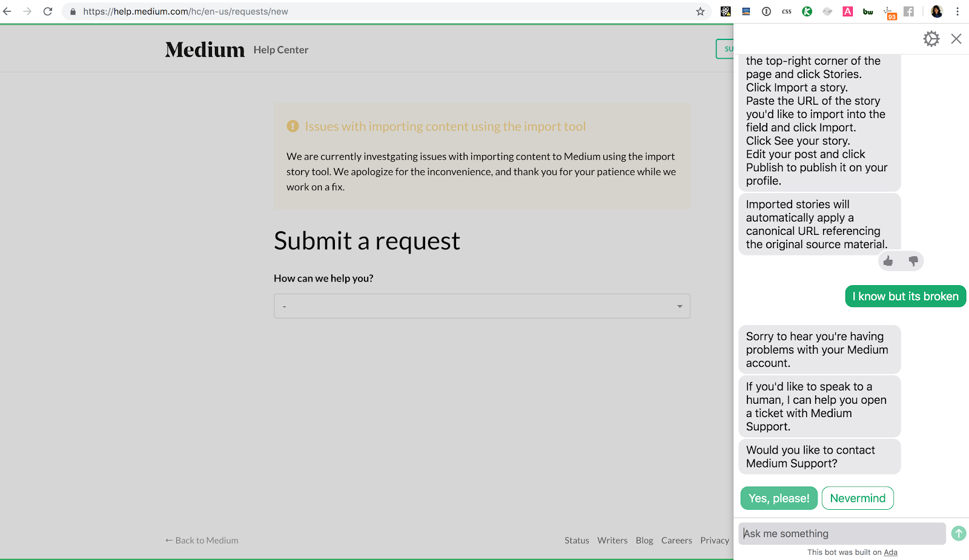Click the warning icon in the import notice
Image resolution: width=969 pixels, height=560 pixels.
[293, 126]
